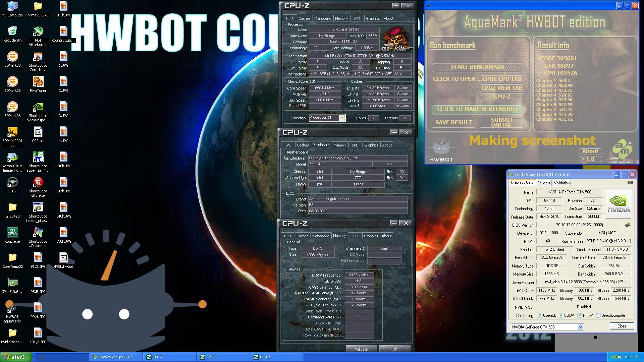644x362 pixels.
Task: Open SPD tab in top CPU-Z window
Action: tap(357, 18)
